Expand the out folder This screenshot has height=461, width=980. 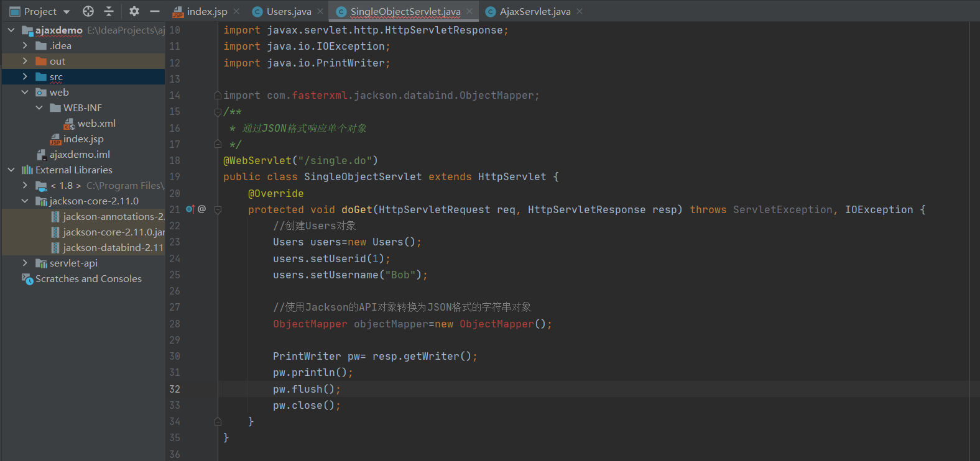coord(25,61)
